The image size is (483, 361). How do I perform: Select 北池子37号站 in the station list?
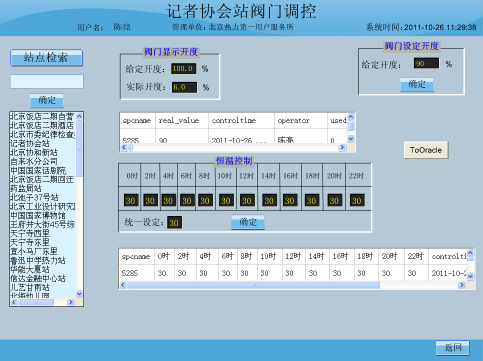pos(43,197)
